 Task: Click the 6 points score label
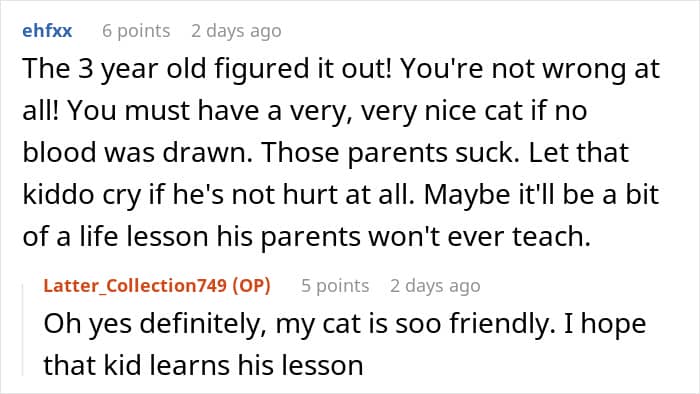tap(136, 31)
